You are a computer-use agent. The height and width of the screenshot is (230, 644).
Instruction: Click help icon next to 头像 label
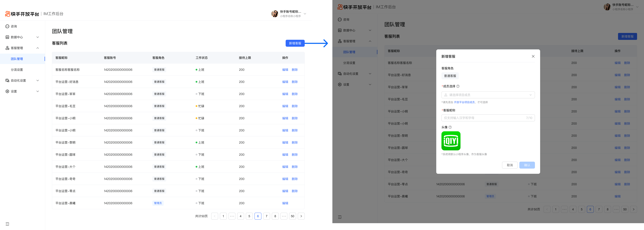pyautogui.click(x=450, y=127)
